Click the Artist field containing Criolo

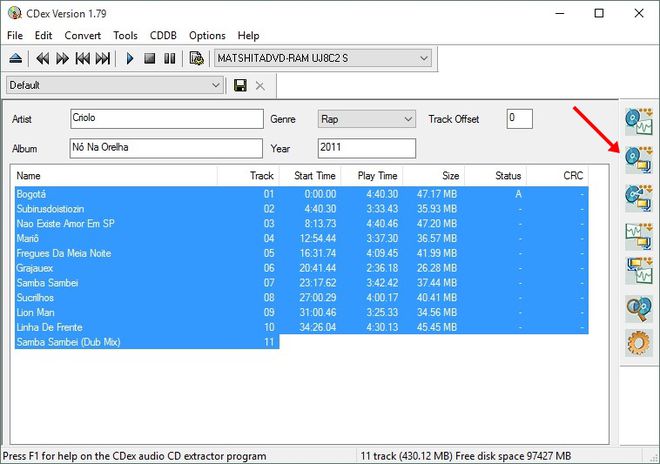[167, 119]
